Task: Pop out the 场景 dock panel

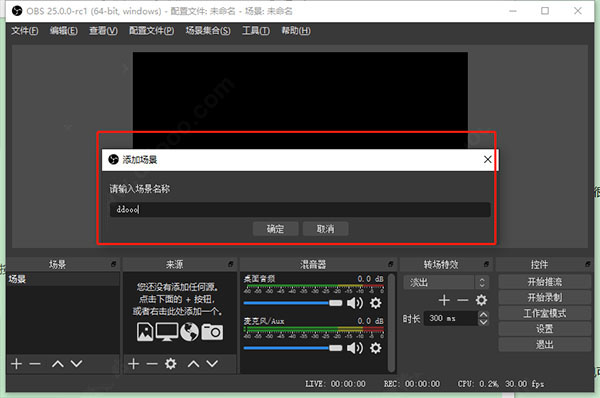Action: tap(114, 264)
